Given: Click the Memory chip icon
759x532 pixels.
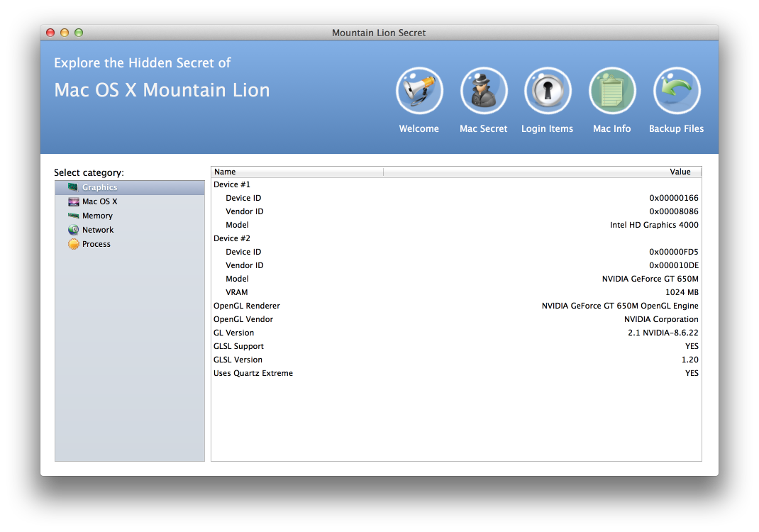Looking at the screenshot, I should (x=73, y=216).
